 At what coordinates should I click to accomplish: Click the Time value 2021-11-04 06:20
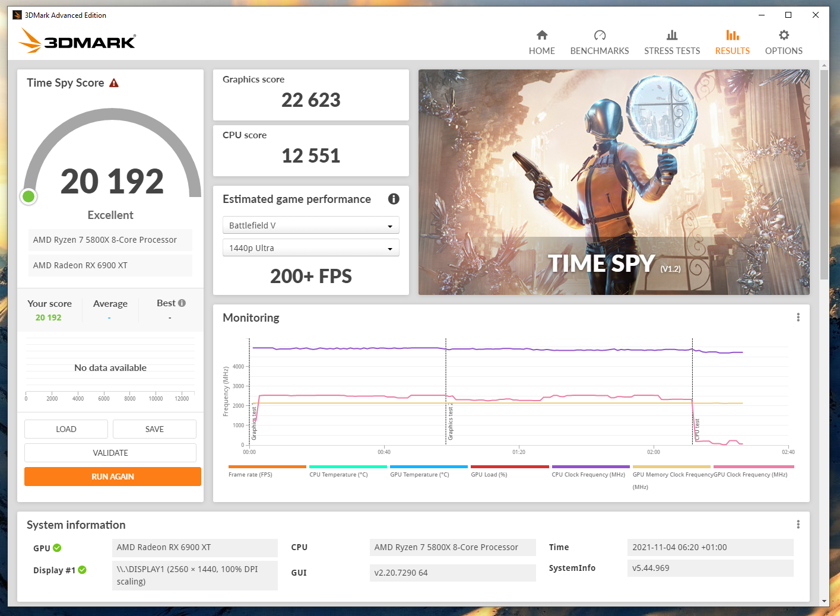(710, 547)
